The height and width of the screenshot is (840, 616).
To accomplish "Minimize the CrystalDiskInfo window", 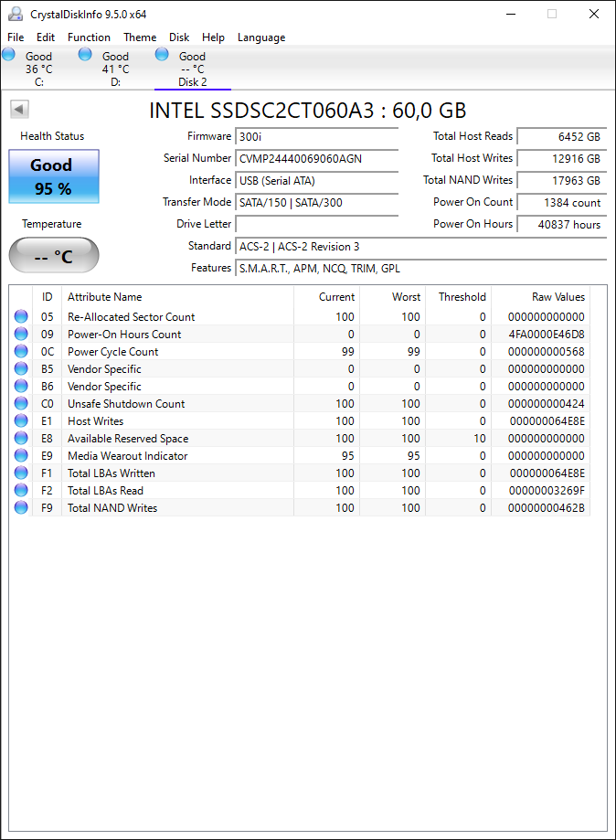I will pyautogui.click(x=511, y=14).
